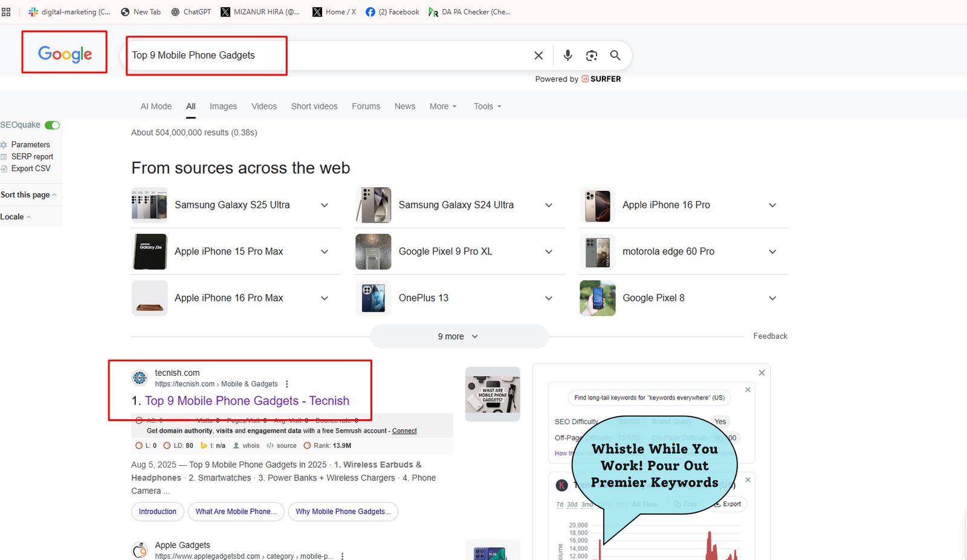Screen dimensions: 967x560
Task: Click the voice search microphone icon
Action: click(568, 56)
